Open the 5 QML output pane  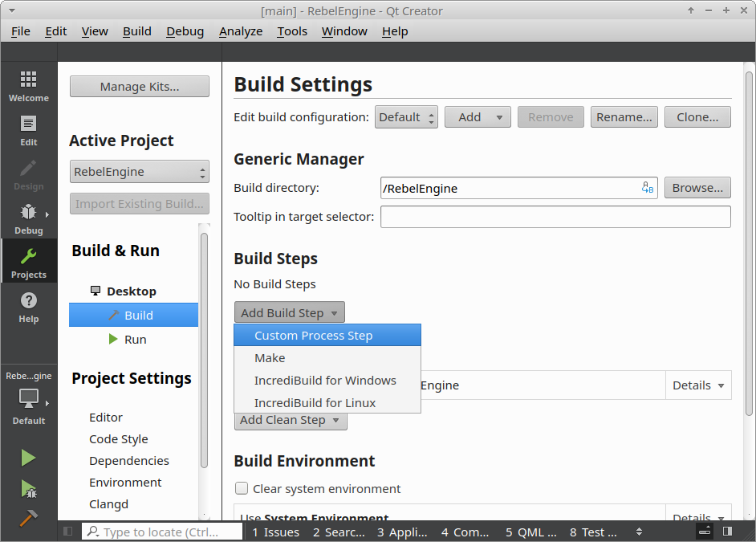click(530, 532)
